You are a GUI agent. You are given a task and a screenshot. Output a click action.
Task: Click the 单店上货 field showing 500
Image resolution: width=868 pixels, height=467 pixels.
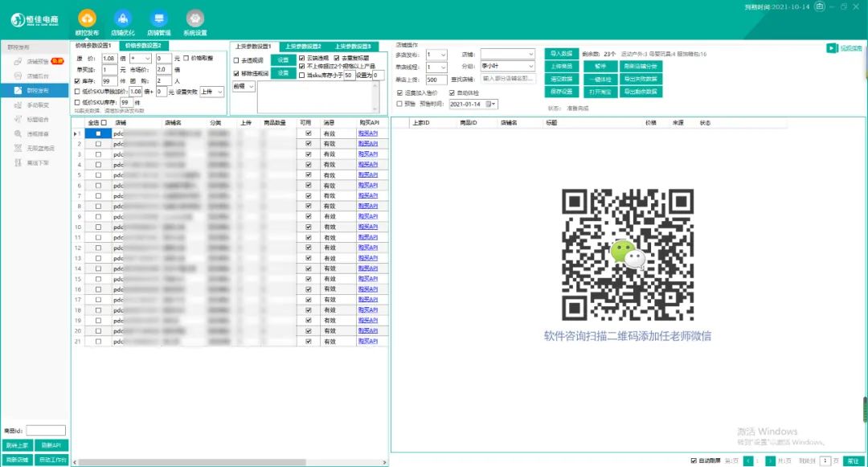(436, 80)
